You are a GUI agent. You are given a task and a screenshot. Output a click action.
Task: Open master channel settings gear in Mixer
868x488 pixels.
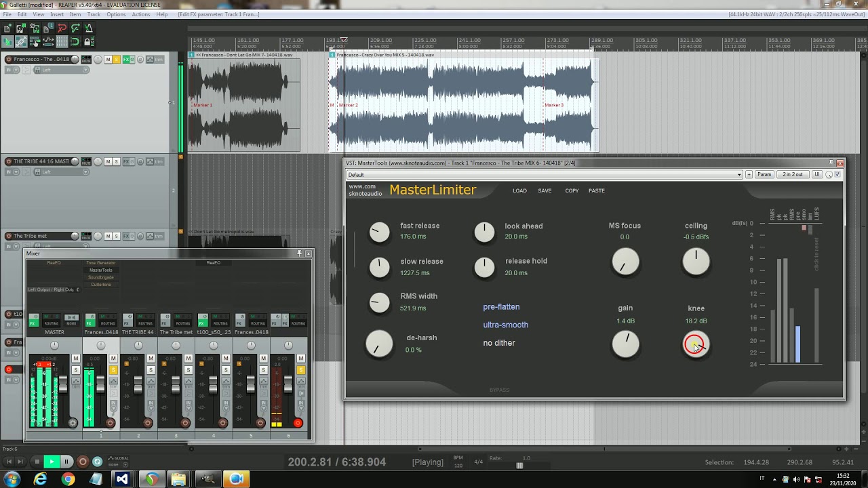tap(73, 423)
